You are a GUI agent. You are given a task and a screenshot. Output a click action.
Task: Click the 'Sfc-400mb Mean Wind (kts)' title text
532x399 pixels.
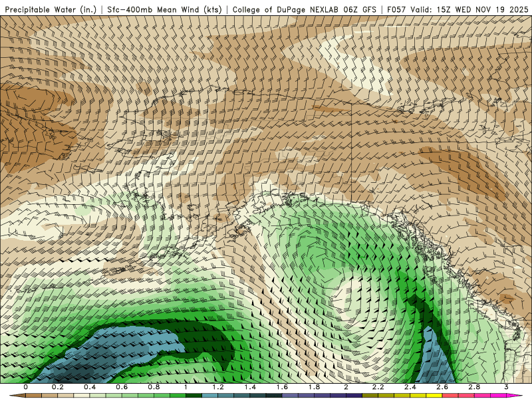(x=164, y=9)
